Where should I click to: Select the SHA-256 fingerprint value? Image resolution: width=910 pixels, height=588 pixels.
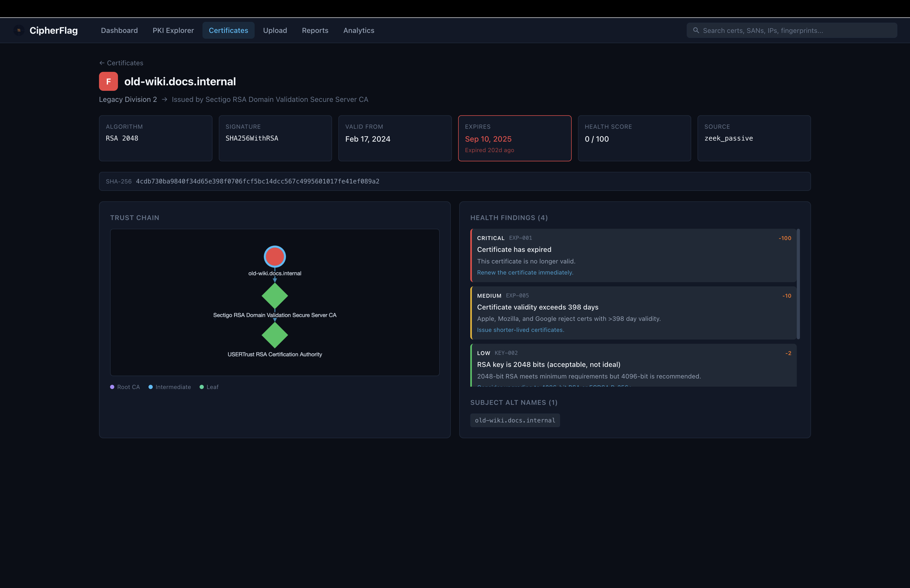[258, 181]
